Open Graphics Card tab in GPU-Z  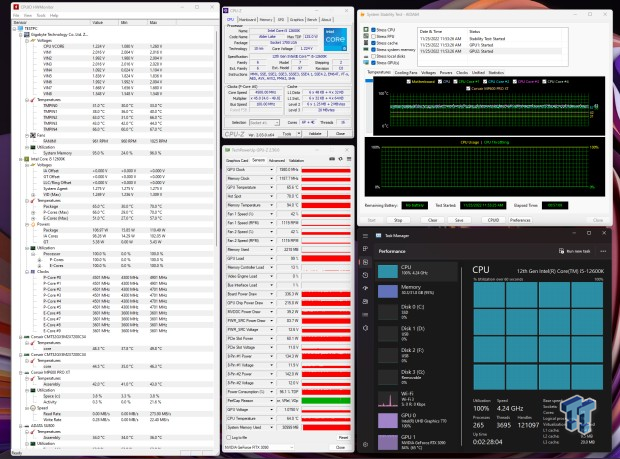(x=237, y=160)
